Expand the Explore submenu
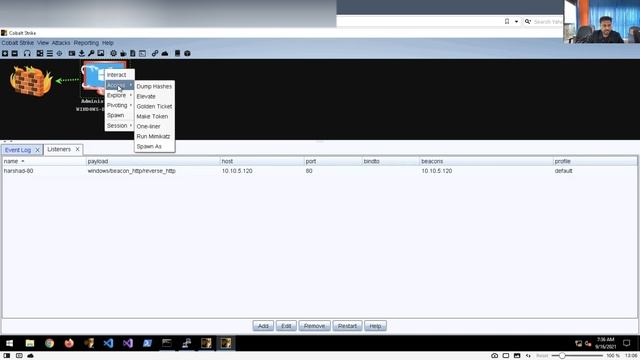Viewport: 640px width, 360px height. [120, 95]
